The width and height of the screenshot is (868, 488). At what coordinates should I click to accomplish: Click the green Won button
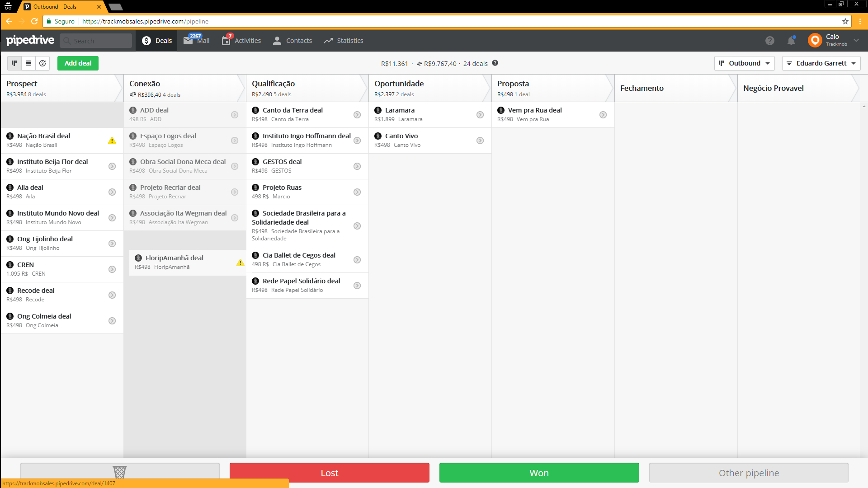tap(539, 473)
